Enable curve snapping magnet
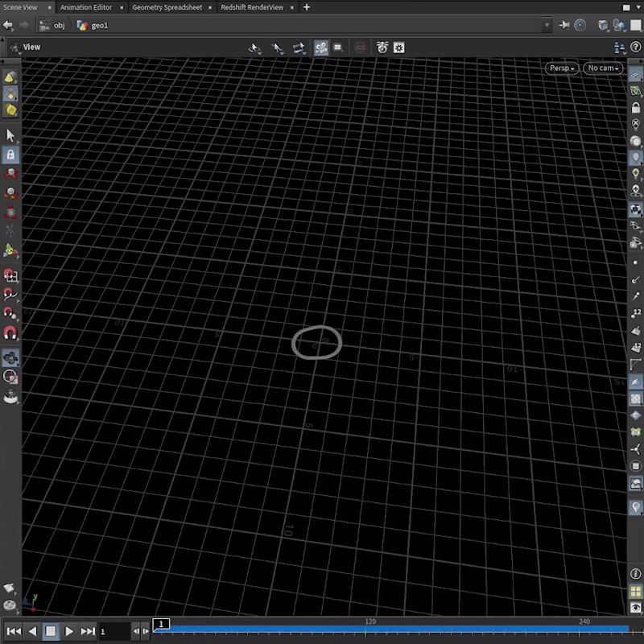644x644 pixels. (x=10, y=294)
